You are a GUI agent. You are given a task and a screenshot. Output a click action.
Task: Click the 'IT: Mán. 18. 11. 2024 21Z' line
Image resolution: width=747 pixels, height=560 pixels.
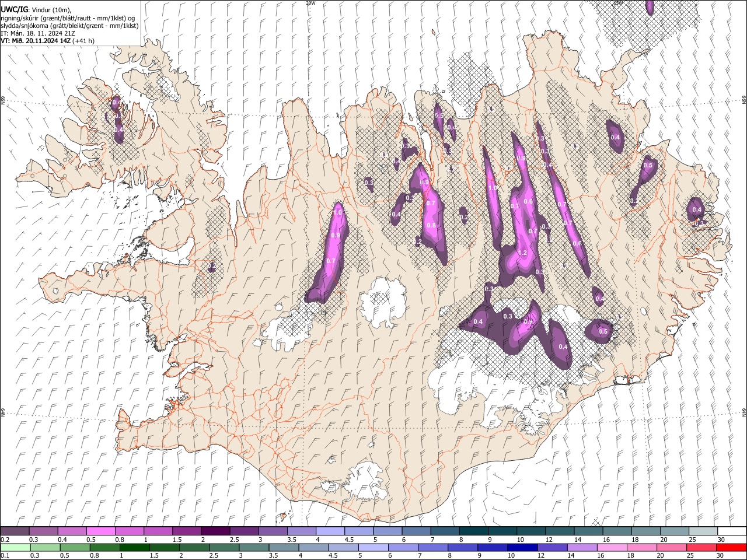click(37, 33)
